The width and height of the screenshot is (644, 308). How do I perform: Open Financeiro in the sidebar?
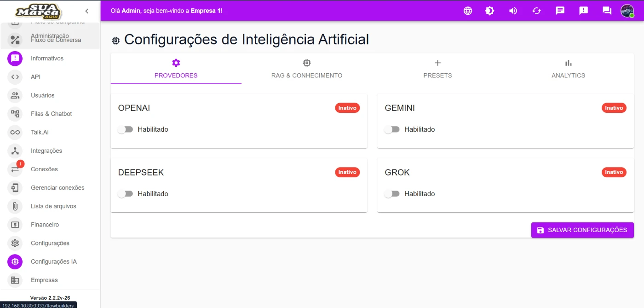tap(45, 225)
